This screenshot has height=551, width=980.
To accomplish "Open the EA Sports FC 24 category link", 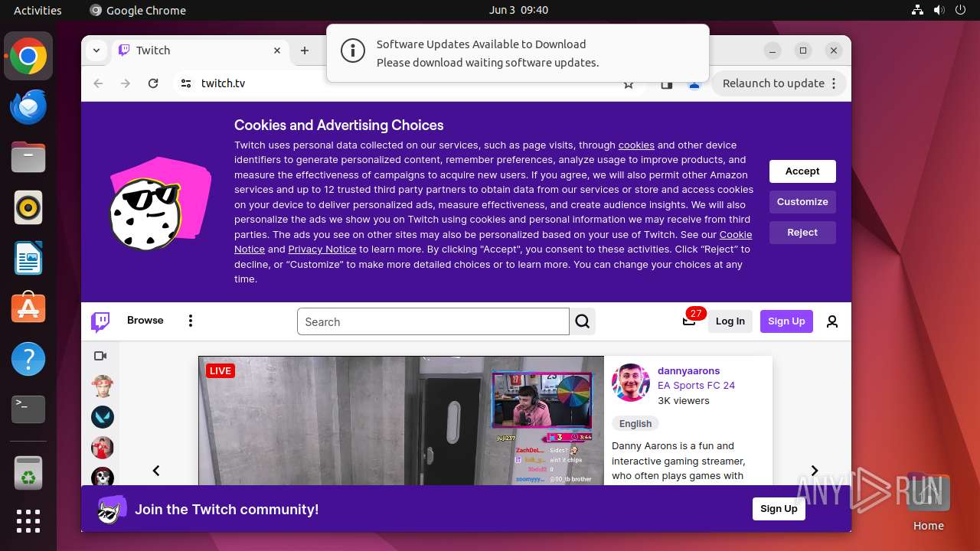I will click(696, 386).
